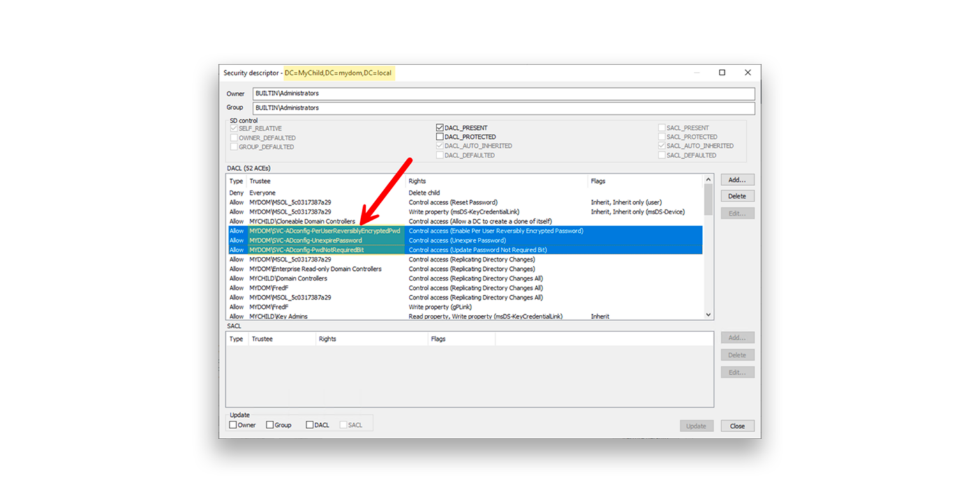Enable the Owner checkbox under Update
This screenshot has width=980, height=501.
click(233, 425)
